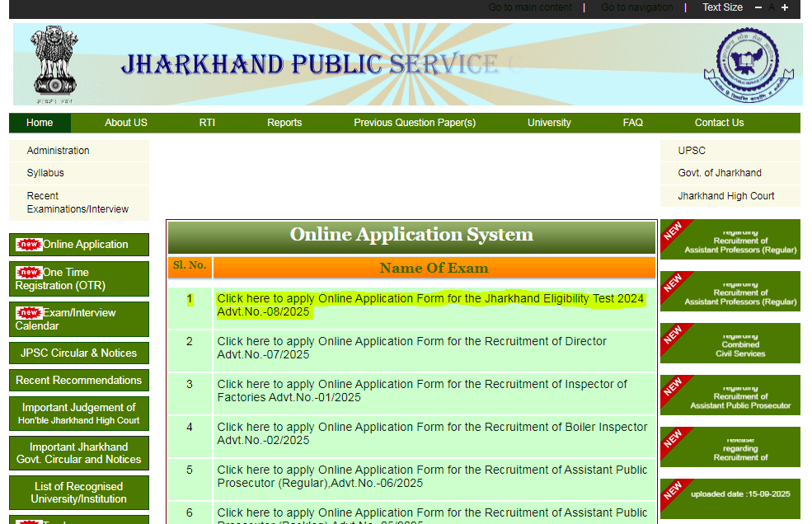Open the Reports menu item

point(284,123)
